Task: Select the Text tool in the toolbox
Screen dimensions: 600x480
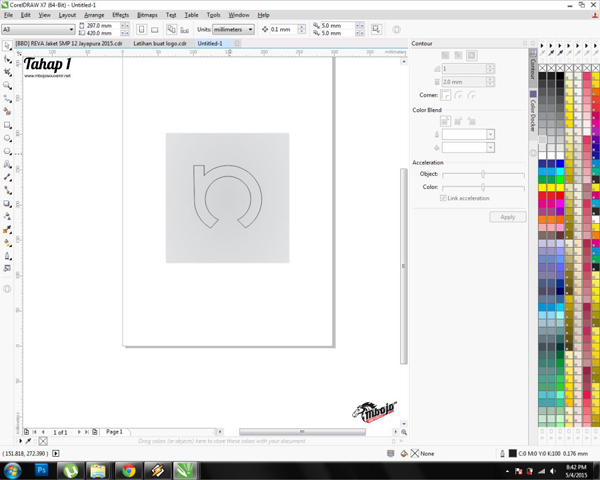Action: 7,164
